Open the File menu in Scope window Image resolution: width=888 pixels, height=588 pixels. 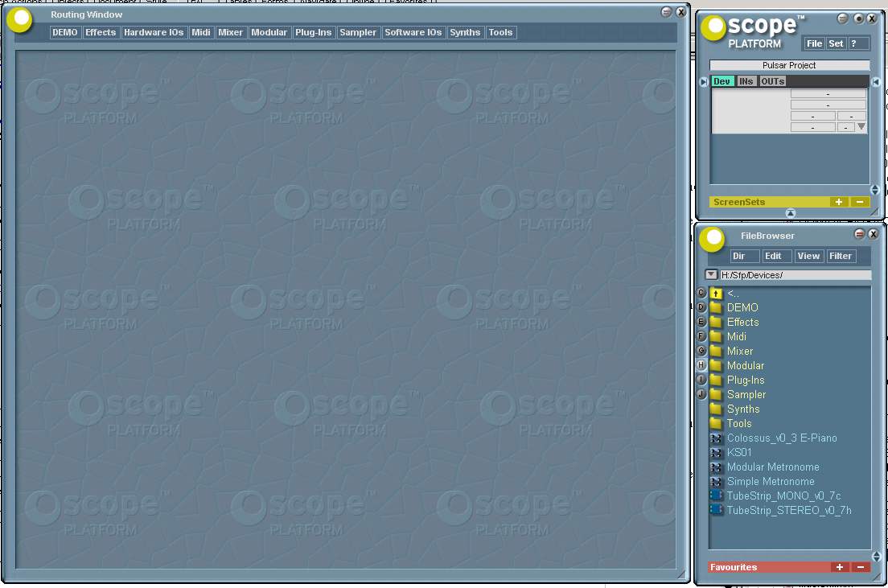(x=814, y=43)
